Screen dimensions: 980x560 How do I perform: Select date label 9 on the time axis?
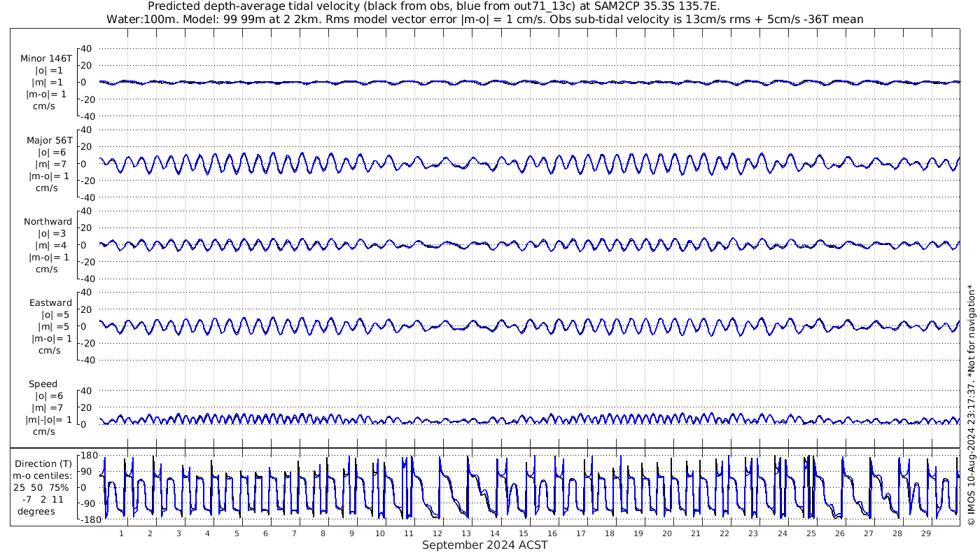(351, 533)
